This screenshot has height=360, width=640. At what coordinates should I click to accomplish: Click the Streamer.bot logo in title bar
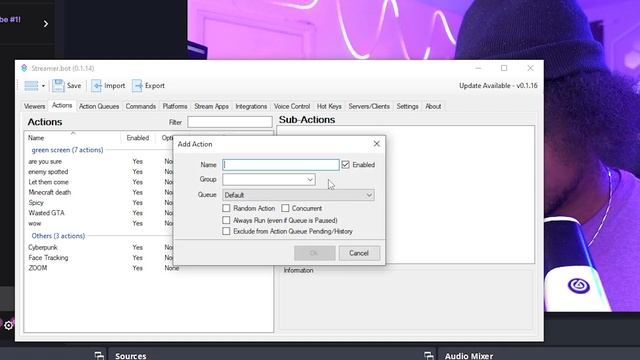24,68
